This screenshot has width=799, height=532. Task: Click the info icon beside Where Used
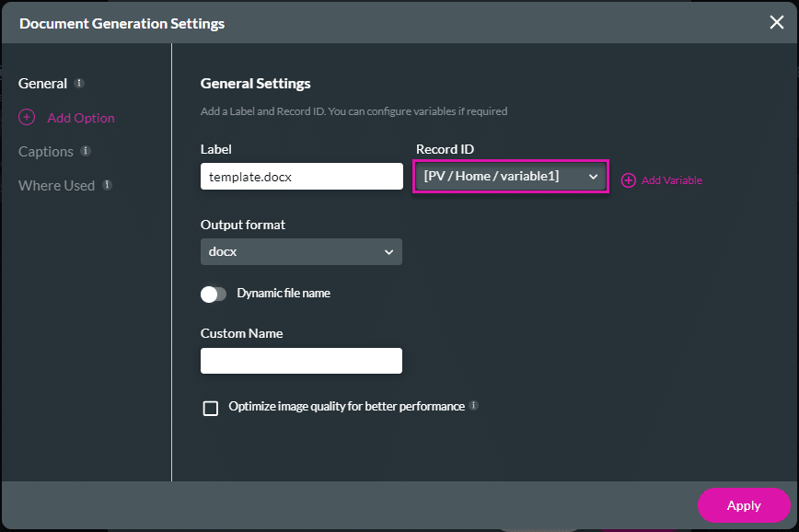pos(105,185)
